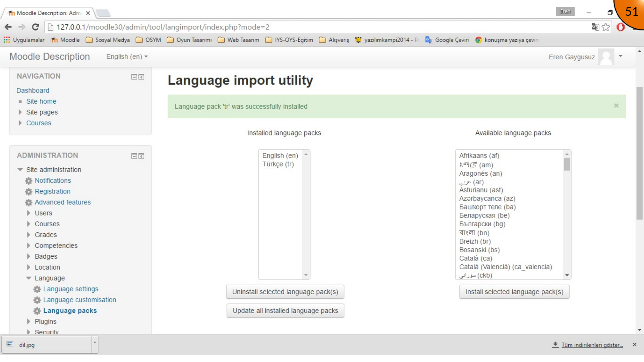
Task: Click Tüm indirilenleri göster link
Action: click(592, 345)
